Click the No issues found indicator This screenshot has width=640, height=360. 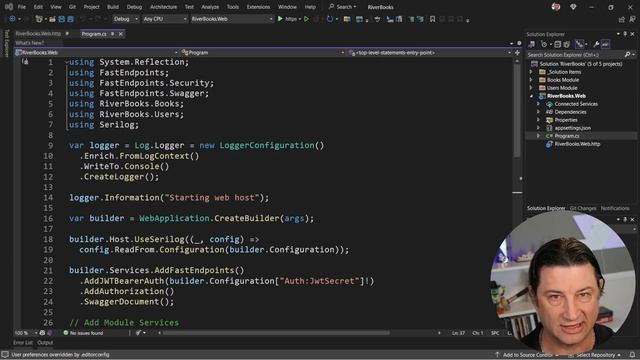point(83,333)
